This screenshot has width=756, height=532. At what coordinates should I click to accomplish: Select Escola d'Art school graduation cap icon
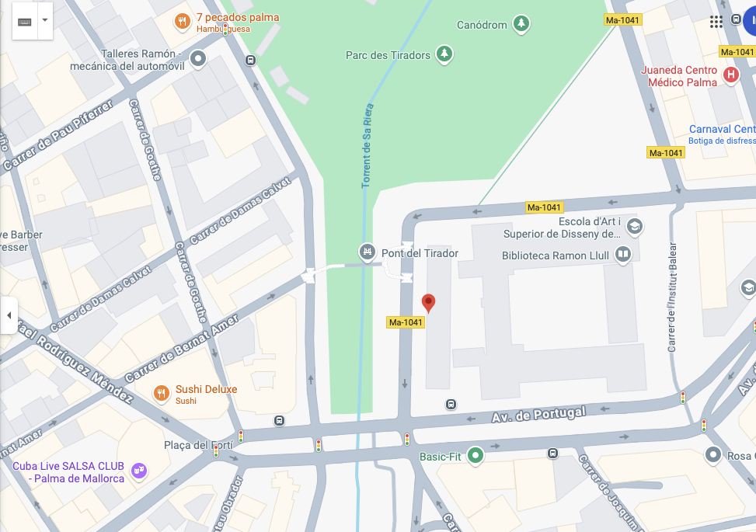[x=635, y=227]
